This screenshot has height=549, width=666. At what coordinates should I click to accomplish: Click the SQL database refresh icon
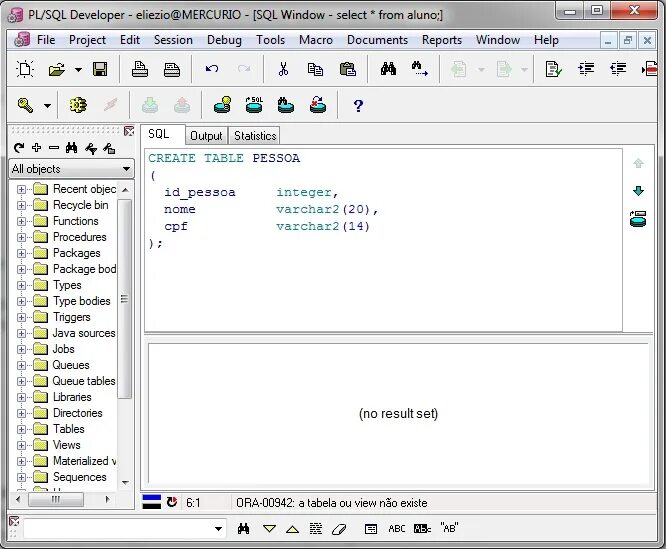[x=254, y=105]
